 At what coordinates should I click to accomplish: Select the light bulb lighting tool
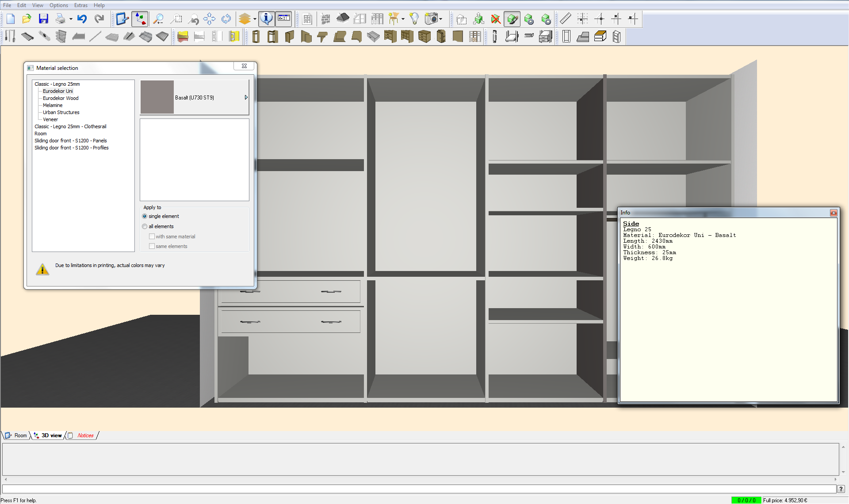(414, 19)
